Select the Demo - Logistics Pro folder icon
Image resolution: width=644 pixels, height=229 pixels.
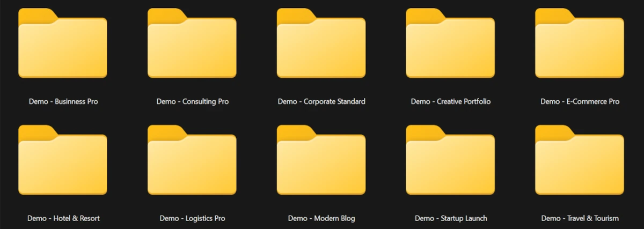[192, 160]
